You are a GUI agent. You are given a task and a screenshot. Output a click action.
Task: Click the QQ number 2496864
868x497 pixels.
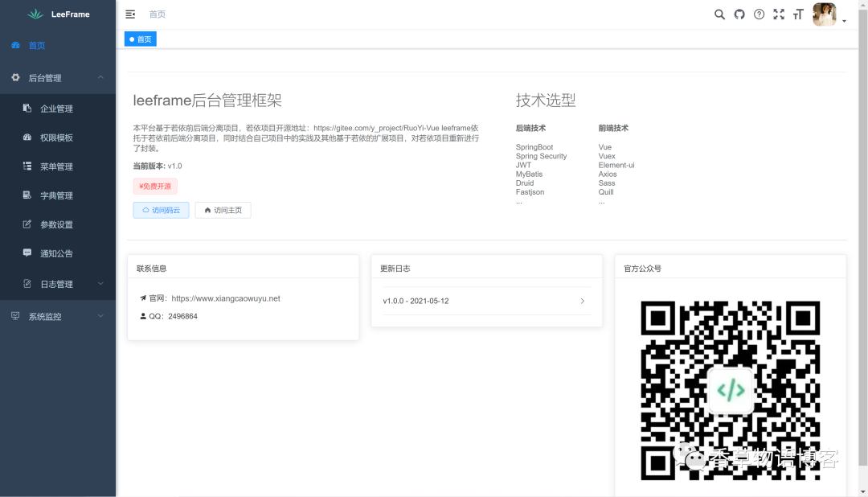182,316
